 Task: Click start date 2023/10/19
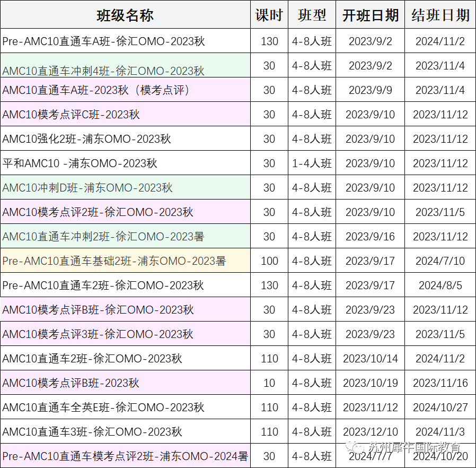(x=370, y=383)
